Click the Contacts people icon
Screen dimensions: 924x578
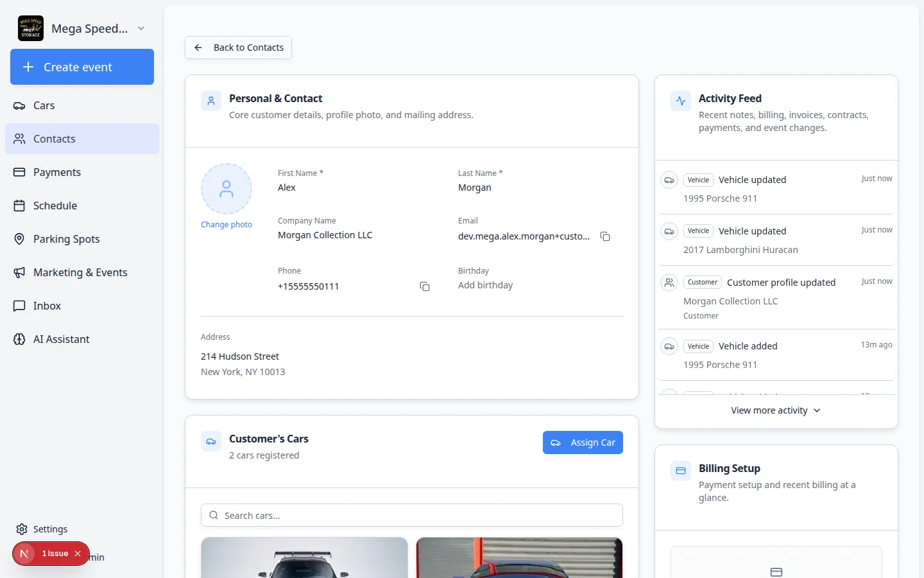click(x=19, y=139)
